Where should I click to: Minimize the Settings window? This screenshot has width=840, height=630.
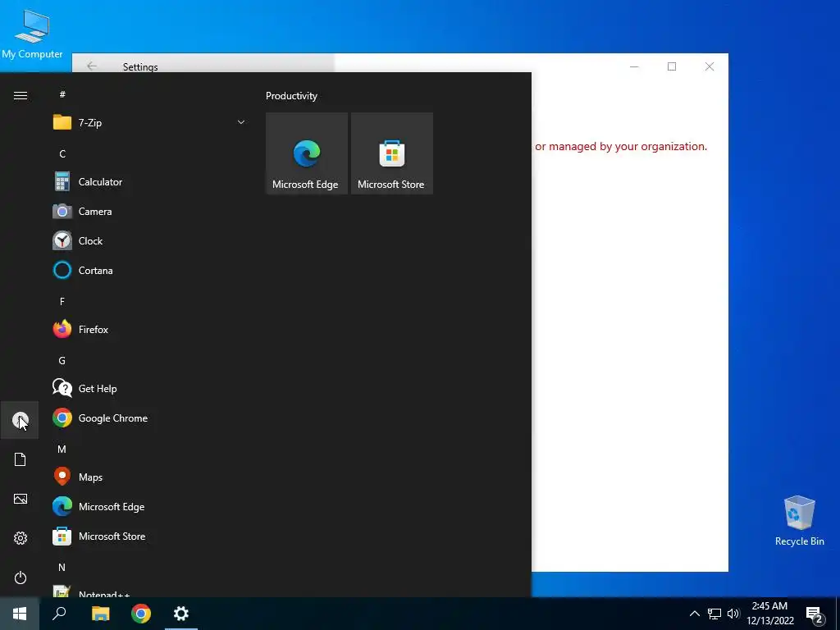click(634, 66)
